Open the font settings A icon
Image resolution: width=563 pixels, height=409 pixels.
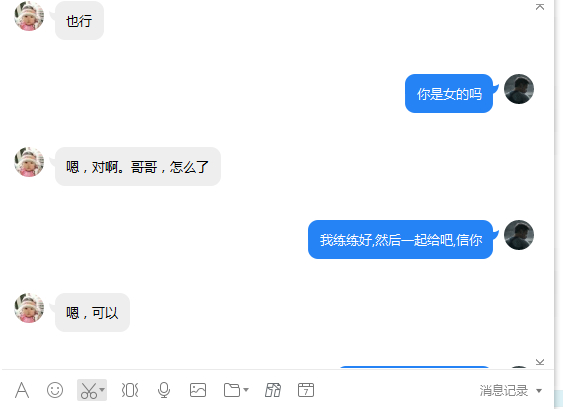(22, 390)
